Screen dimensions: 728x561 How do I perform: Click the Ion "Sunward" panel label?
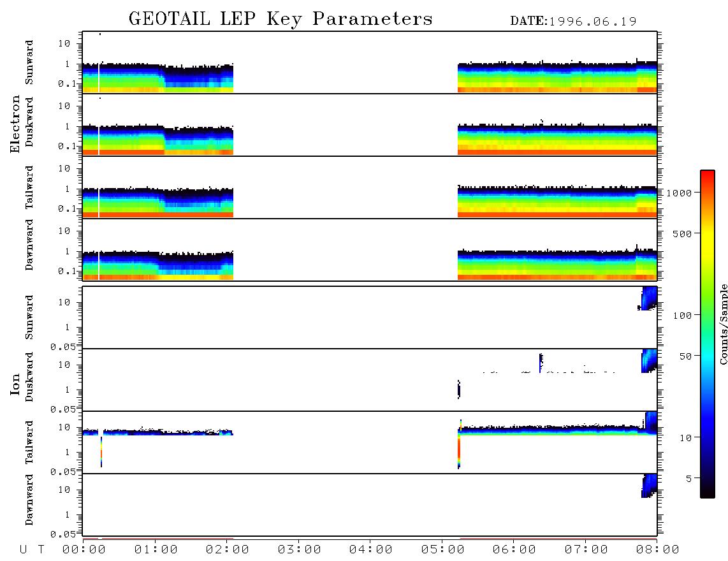click(29, 317)
